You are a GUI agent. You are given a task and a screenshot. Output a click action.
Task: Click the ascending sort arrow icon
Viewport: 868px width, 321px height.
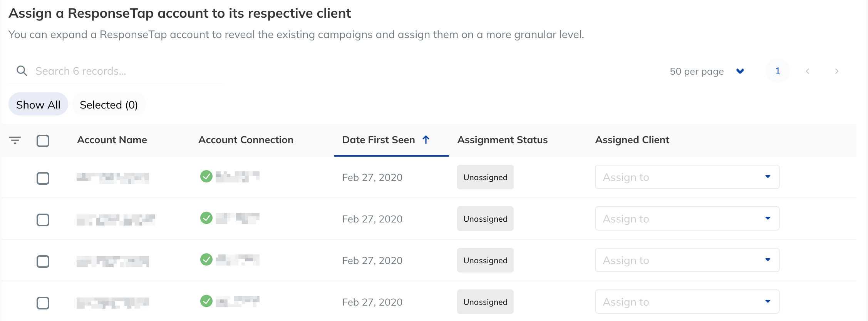(426, 140)
